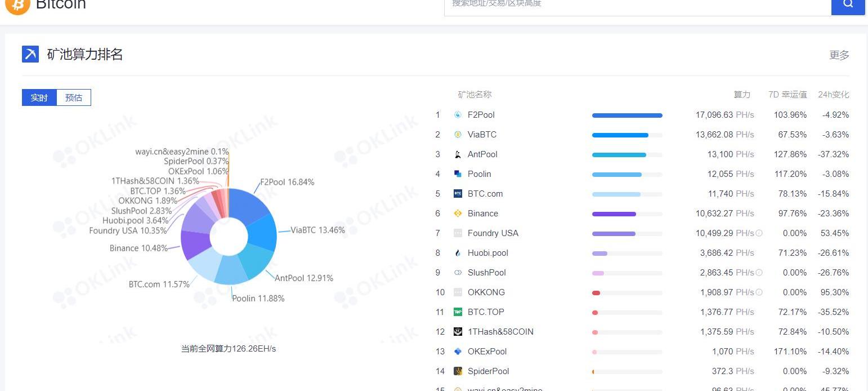
Task: Click the 算力 column header
Action: [x=742, y=95]
